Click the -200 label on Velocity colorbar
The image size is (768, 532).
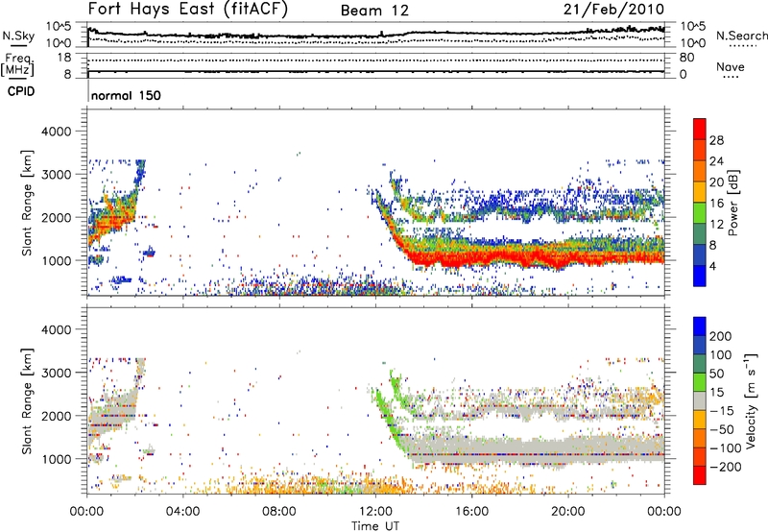coord(726,467)
